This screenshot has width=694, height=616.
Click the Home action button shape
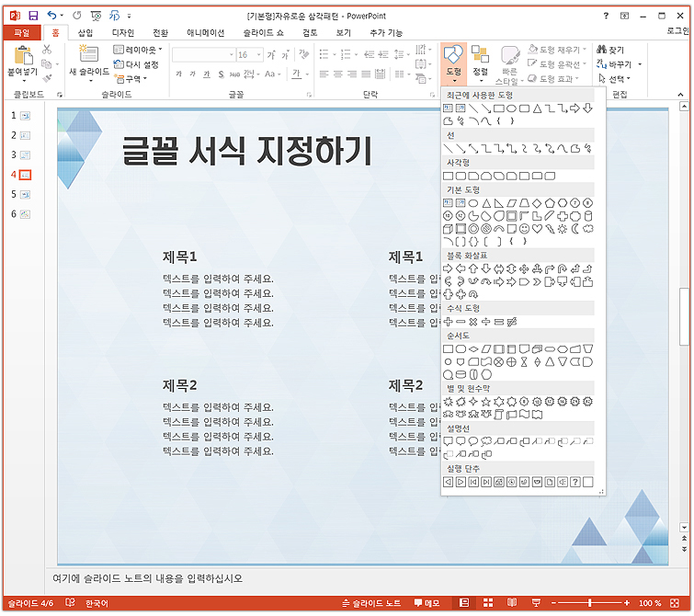pyautogui.click(x=499, y=482)
